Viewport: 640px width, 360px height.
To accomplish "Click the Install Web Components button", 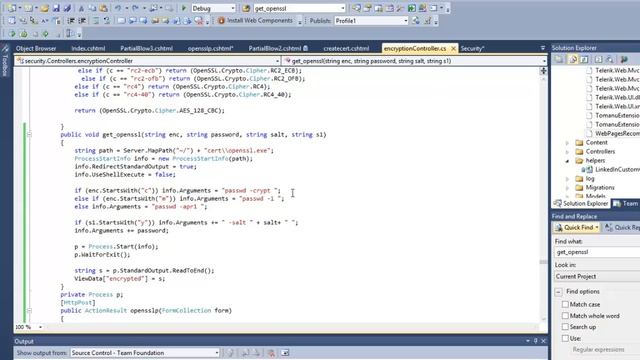I will pyautogui.click(x=255, y=20).
